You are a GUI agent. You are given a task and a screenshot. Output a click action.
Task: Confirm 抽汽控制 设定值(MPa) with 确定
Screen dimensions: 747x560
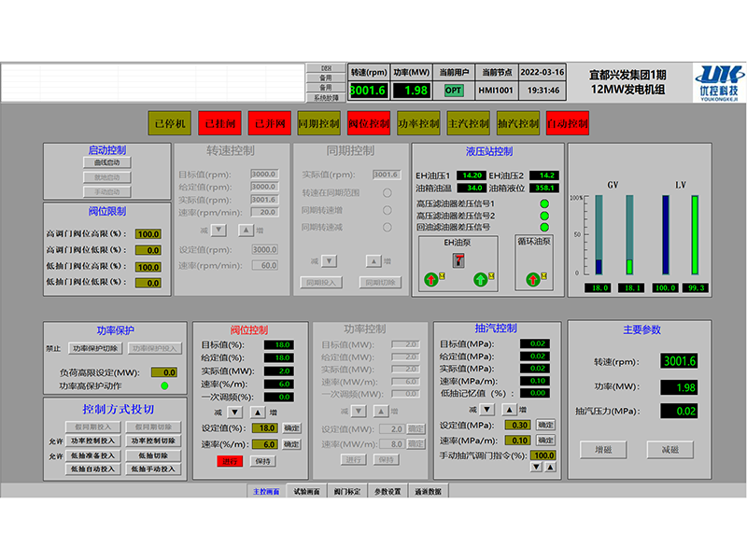coord(545,425)
